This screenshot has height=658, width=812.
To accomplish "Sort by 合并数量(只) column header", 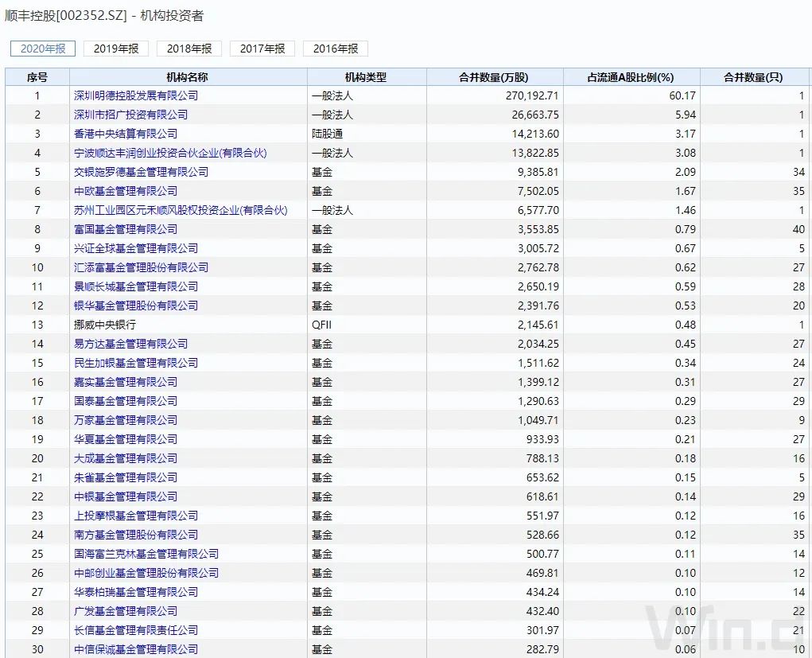I will 753,77.
